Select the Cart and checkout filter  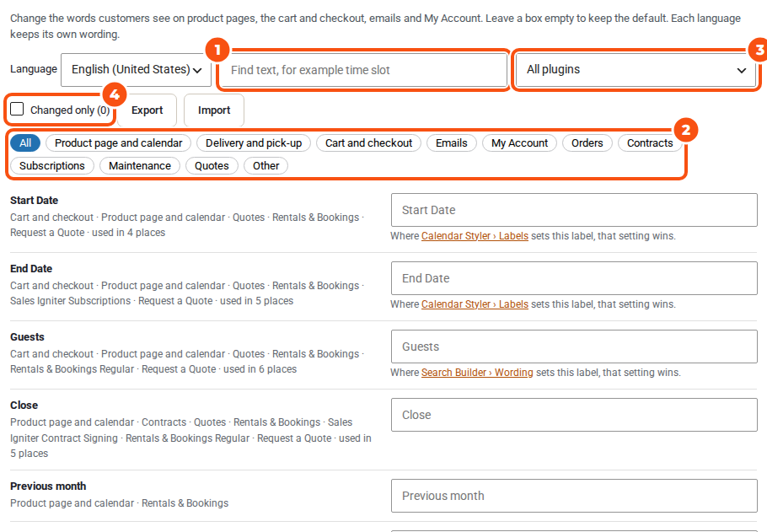click(x=369, y=143)
